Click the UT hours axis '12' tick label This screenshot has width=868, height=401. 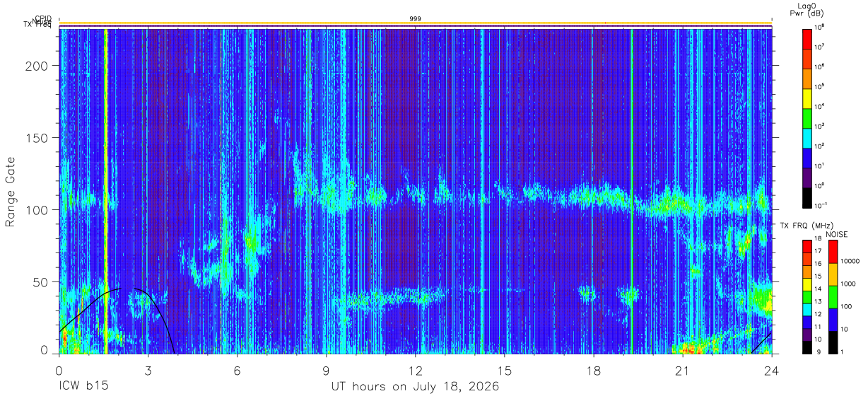click(x=415, y=370)
